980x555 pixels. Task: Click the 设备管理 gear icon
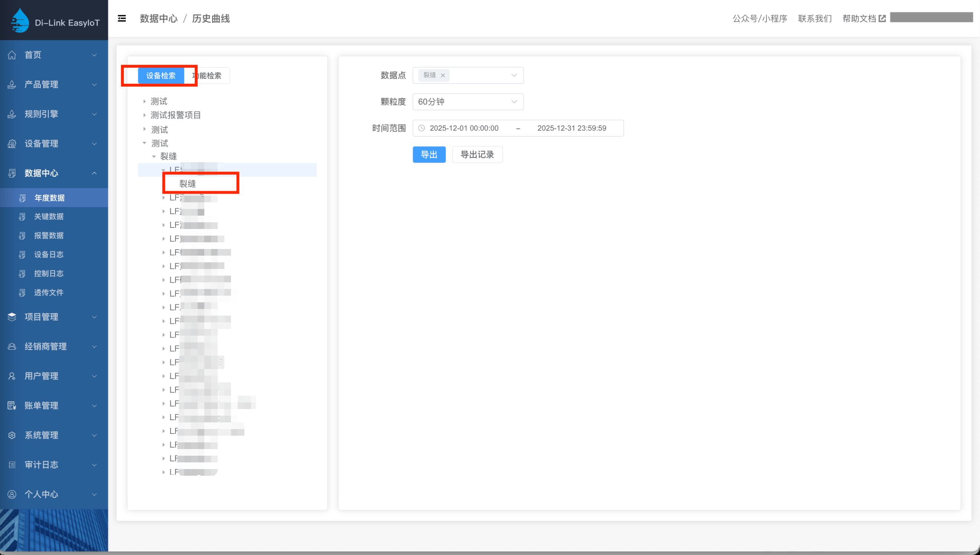coord(12,144)
